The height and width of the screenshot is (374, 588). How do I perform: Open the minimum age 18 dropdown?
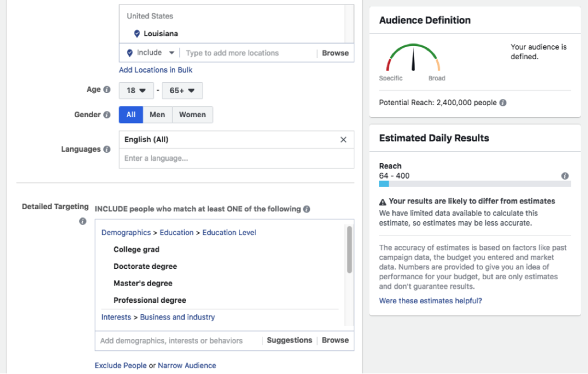point(136,91)
